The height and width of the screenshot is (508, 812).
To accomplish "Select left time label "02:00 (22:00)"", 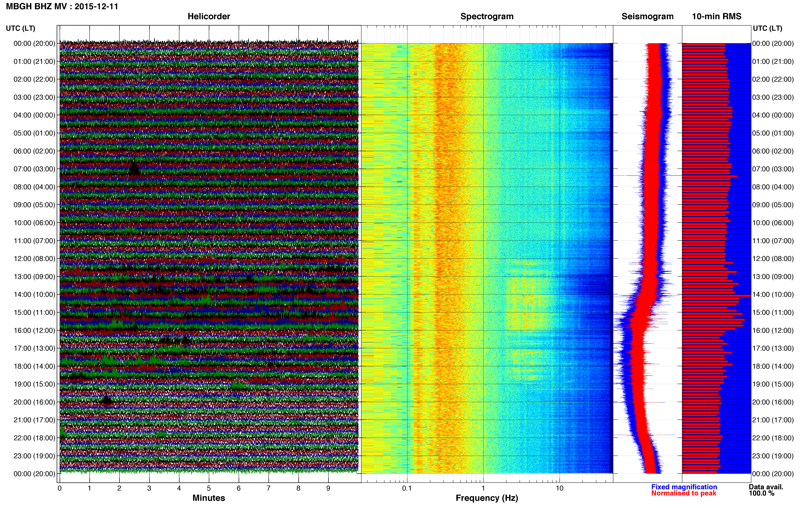I will coord(34,79).
